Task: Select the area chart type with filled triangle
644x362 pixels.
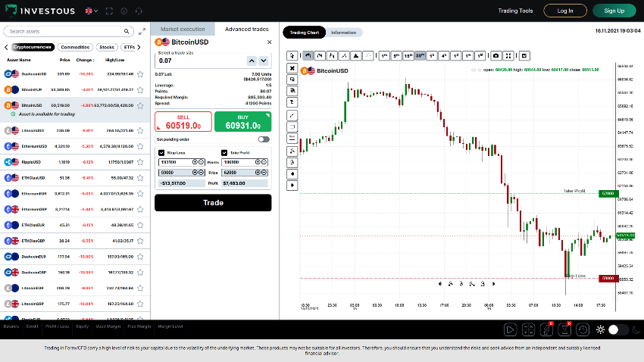Action: (355, 55)
